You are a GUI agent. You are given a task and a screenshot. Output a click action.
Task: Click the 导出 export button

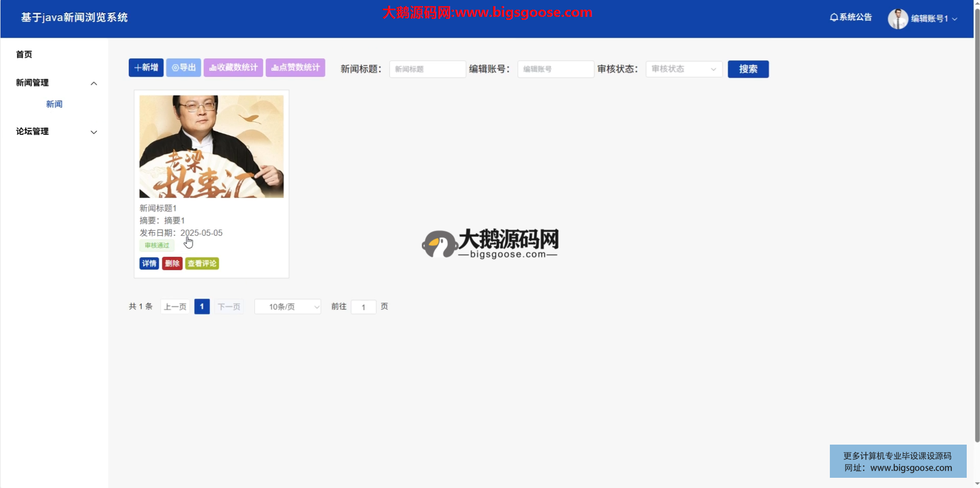point(183,67)
